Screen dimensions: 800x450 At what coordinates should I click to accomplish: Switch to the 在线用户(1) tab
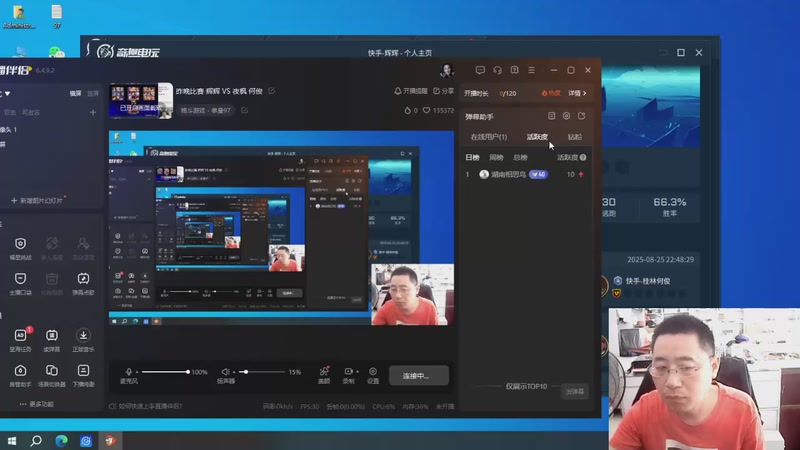(x=489, y=137)
